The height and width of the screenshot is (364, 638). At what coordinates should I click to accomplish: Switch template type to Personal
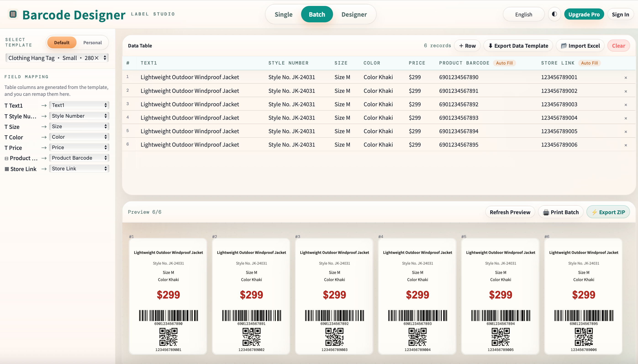[x=92, y=42]
